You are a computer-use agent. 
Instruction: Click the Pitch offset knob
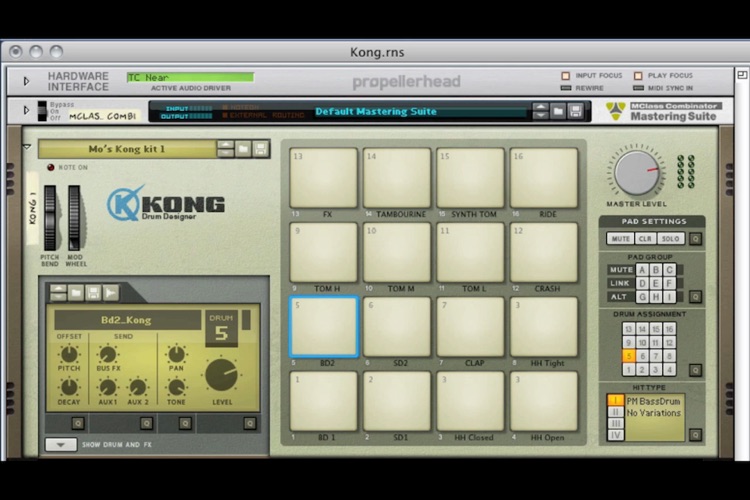[x=69, y=355]
